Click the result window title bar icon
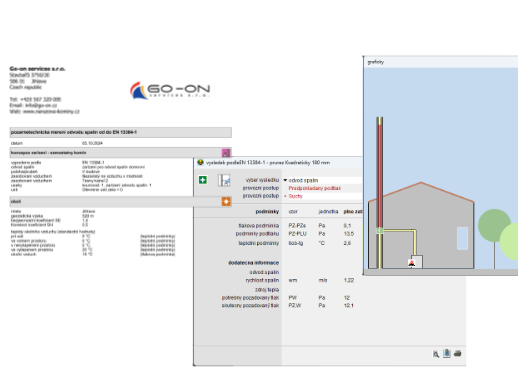This screenshot has width=518, height=387. pos(200,162)
